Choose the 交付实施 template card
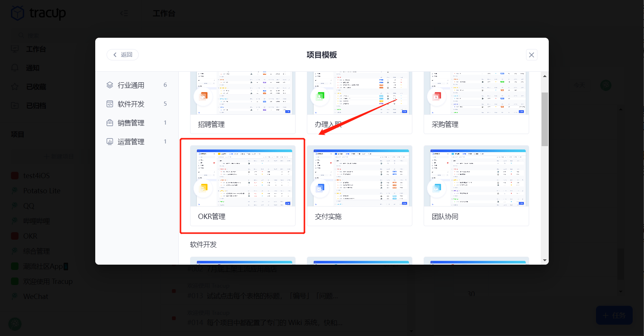Screen dimensions: 644x336 pos(359,186)
